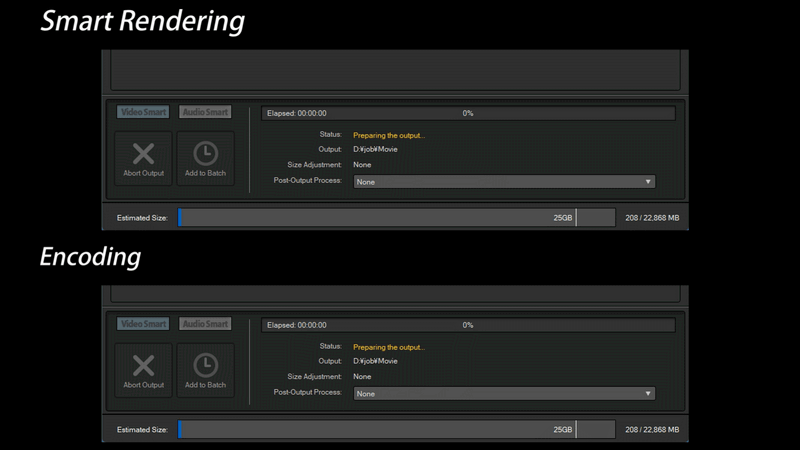Click Elapsed progress bar in Smart Rendering panel

(468, 113)
